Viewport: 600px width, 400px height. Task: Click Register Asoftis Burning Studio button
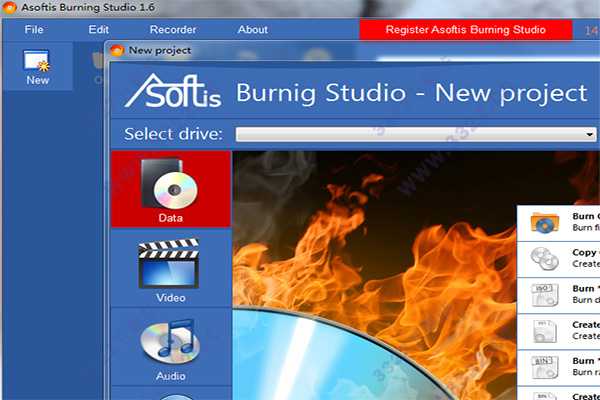[466, 29]
